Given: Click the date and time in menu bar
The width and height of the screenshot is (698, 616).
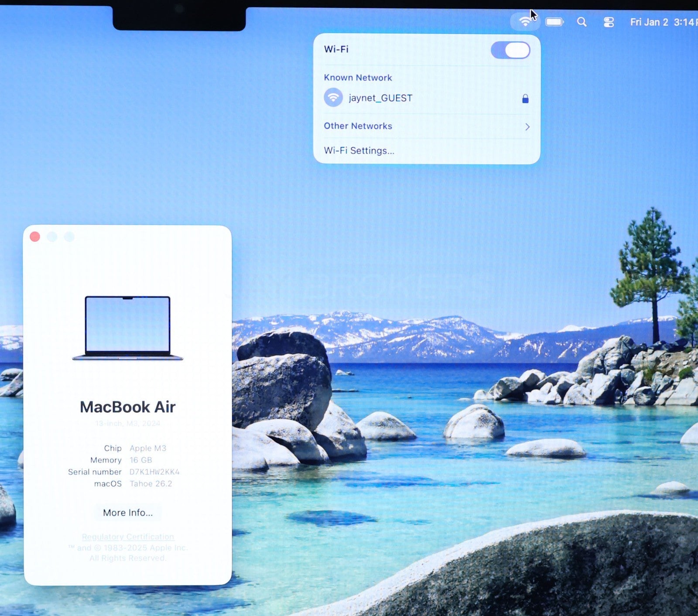Looking at the screenshot, I should click(662, 22).
